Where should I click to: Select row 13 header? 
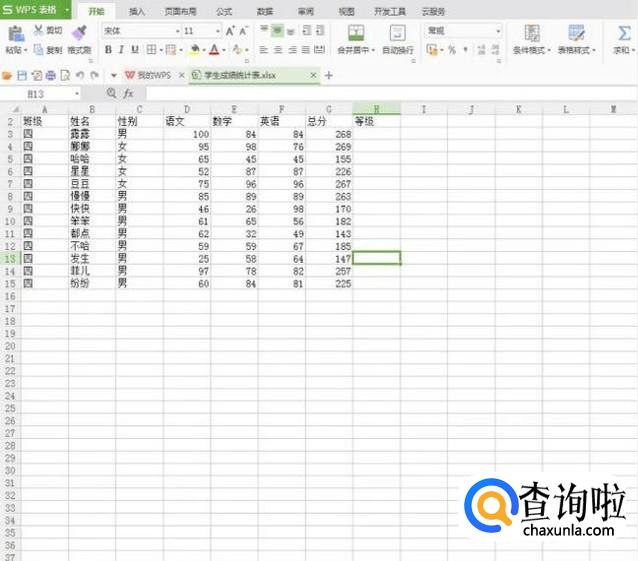[x=10, y=259]
